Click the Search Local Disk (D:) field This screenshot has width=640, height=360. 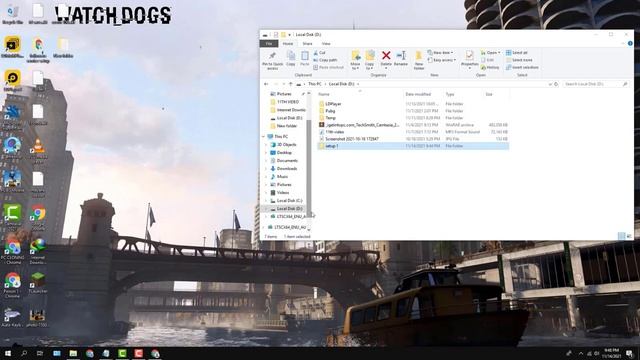pos(595,84)
